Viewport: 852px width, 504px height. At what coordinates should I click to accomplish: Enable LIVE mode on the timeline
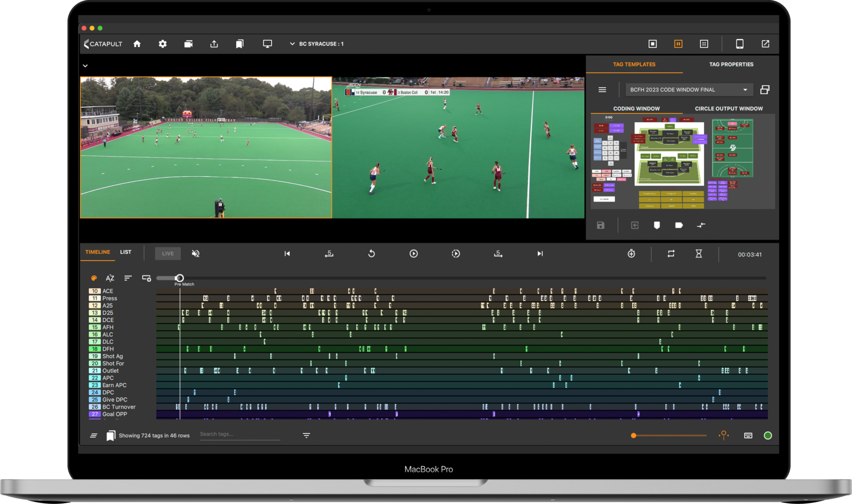point(168,253)
